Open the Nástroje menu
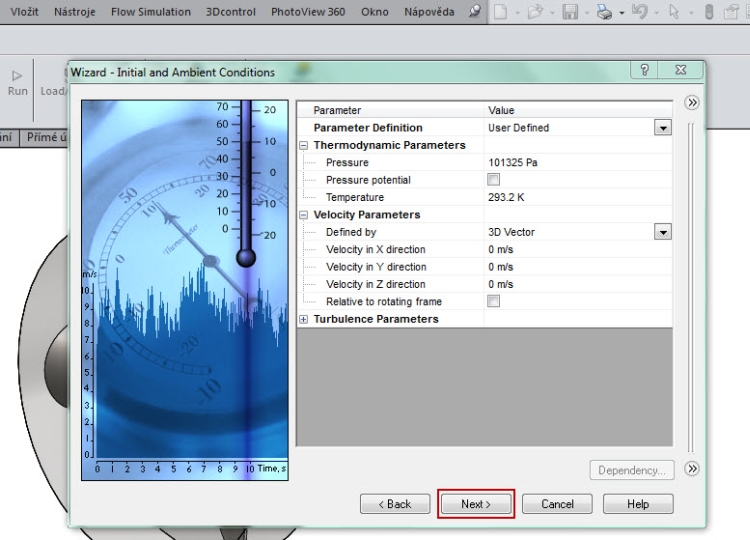 pos(75,11)
